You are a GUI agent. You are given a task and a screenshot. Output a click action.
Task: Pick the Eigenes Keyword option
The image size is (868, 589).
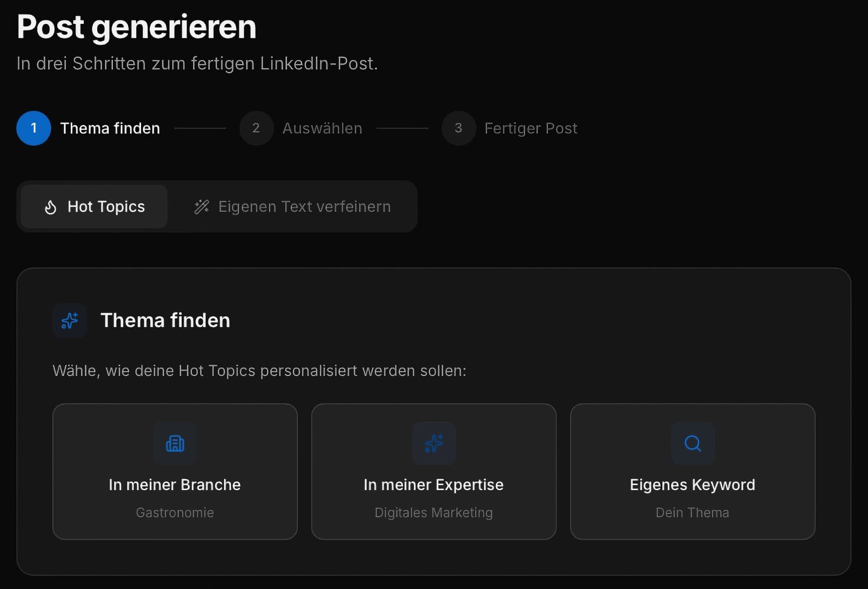pyautogui.click(x=692, y=472)
